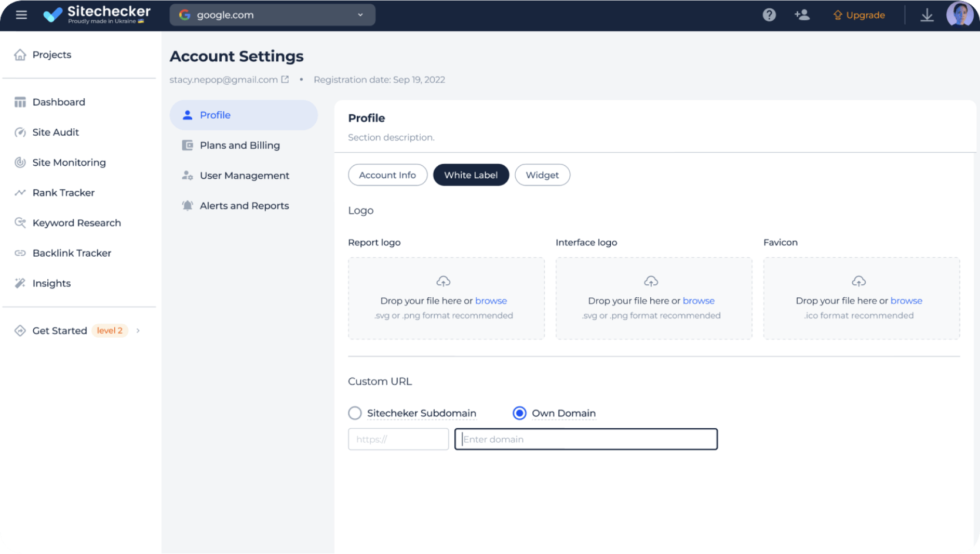Open Insights
Screen dimensions: 980x554
51,283
